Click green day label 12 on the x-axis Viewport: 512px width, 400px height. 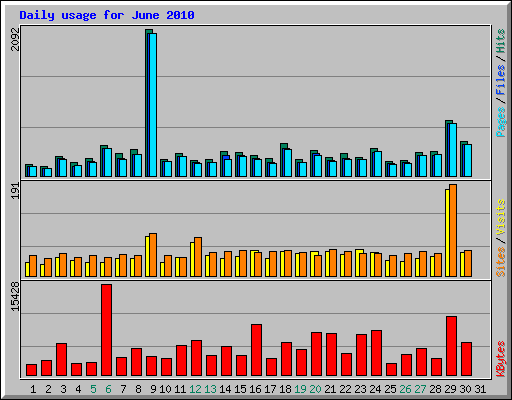point(195,389)
